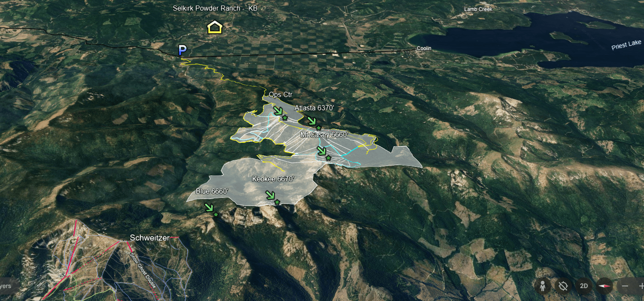Click the Lamb Creek place label
Screen dimensions: 644x301
click(x=479, y=9)
